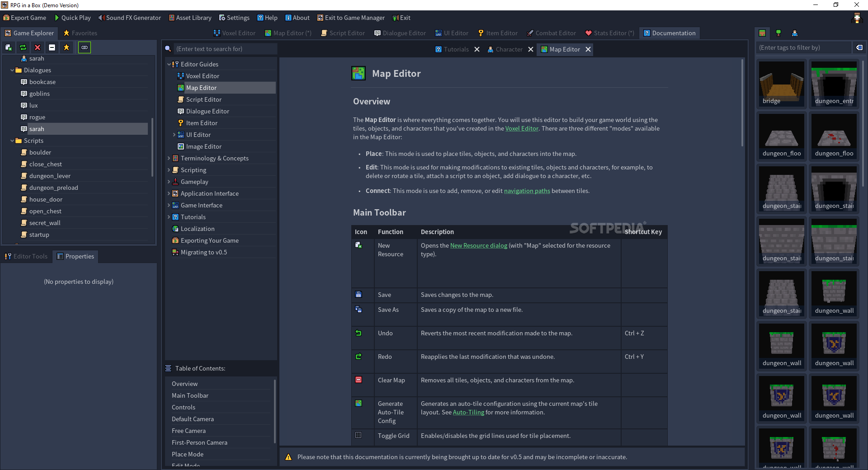Click the star Add to Favorites icon
868x470 pixels.
(x=66, y=47)
